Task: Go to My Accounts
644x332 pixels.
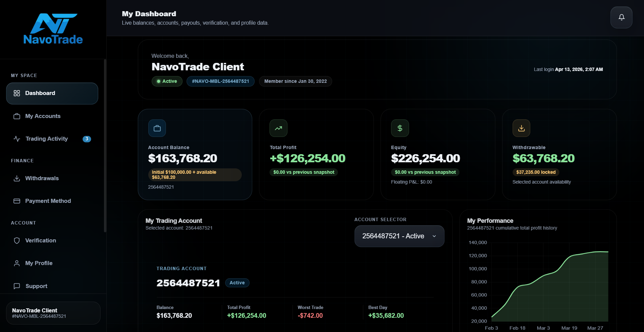Action: pos(52,116)
